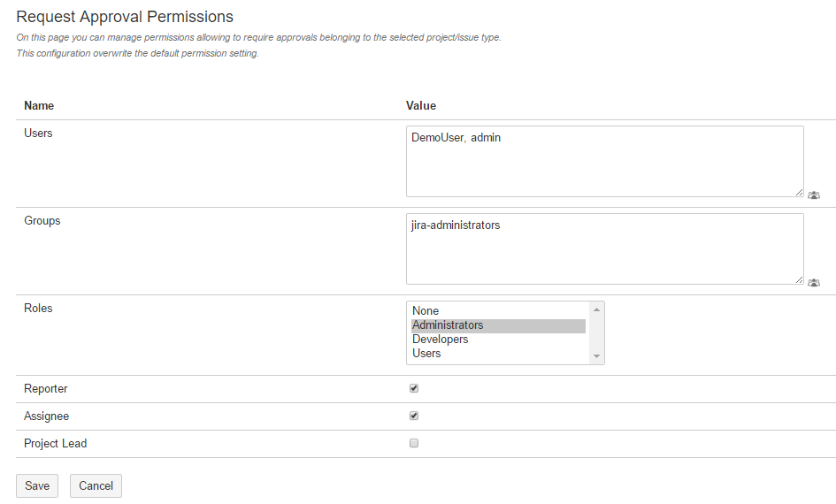Click the Roles list scrollbar track
This screenshot has width=836, height=504.
pos(597,332)
